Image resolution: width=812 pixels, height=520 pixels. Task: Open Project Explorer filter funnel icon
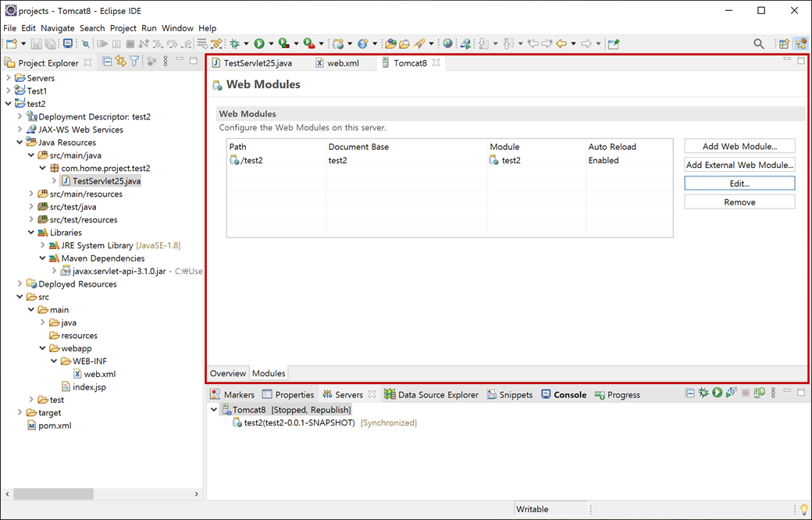tap(134, 62)
